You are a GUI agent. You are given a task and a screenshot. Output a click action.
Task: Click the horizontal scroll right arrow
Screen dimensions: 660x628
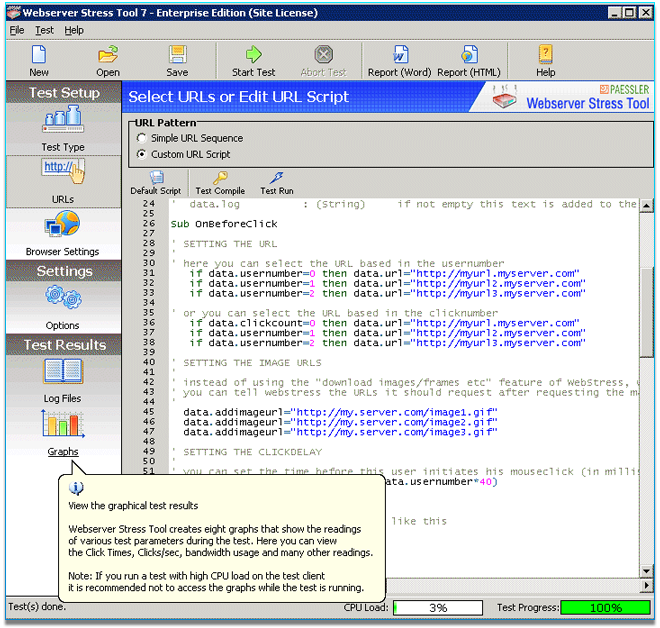coord(646,585)
